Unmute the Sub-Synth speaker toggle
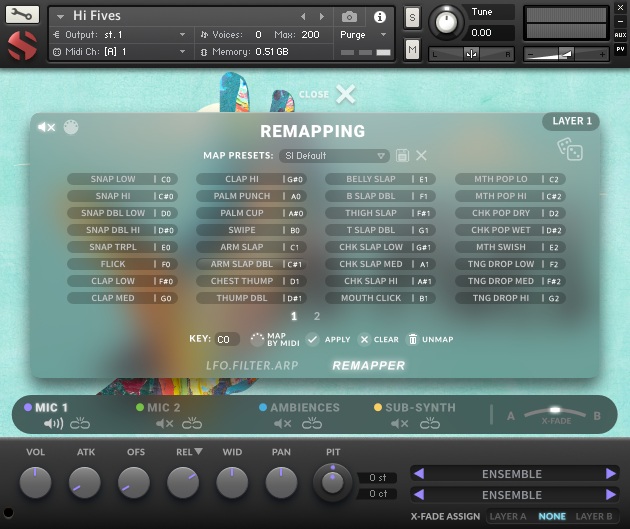Image resolution: width=630 pixels, height=529 pixels. click(399, 423)
